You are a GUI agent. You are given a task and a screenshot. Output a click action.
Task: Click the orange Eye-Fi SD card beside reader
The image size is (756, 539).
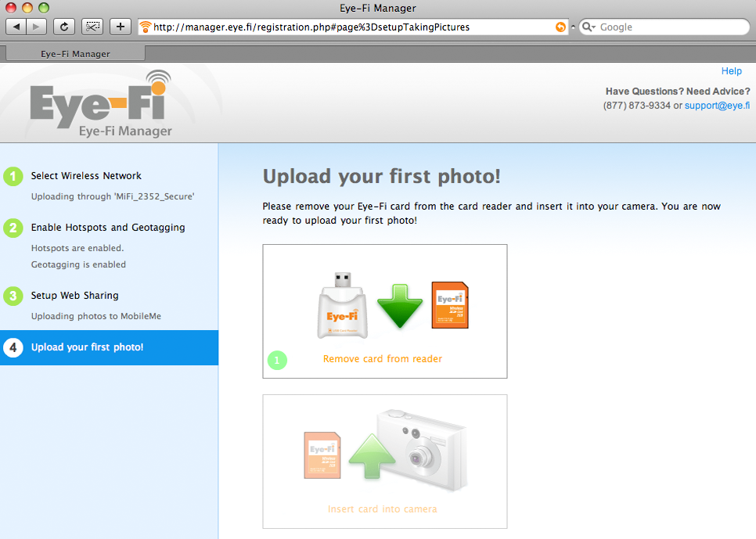(450, 305)
